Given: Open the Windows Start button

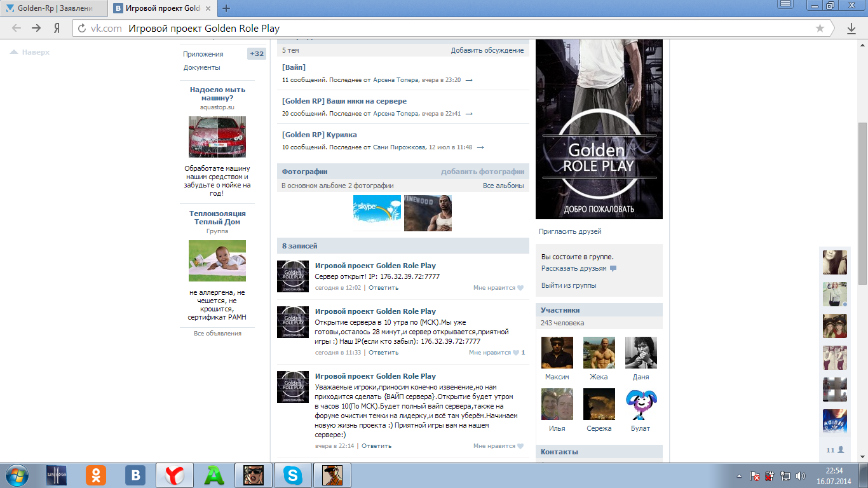Looking at the screenshot, I should [16, 475].
